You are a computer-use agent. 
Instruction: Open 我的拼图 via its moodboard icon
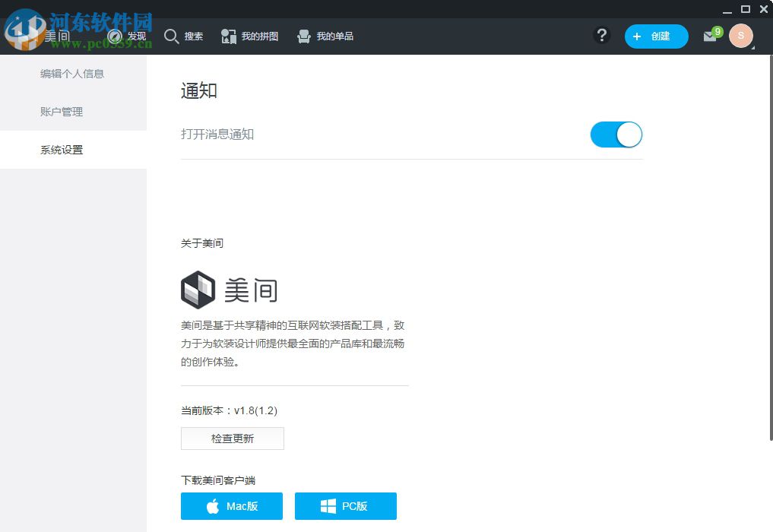tap(229, 36)
